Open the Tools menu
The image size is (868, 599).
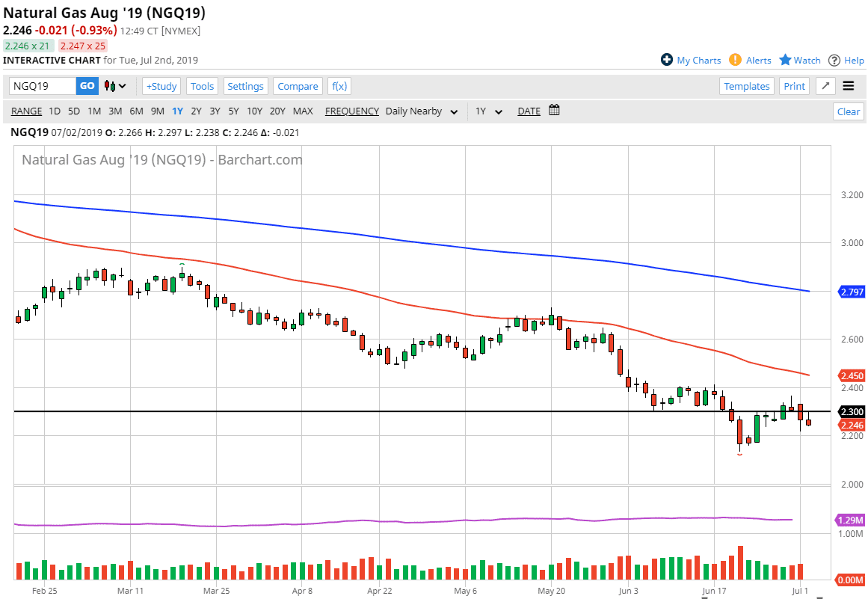pyautogui.click(x=202, y=86)
